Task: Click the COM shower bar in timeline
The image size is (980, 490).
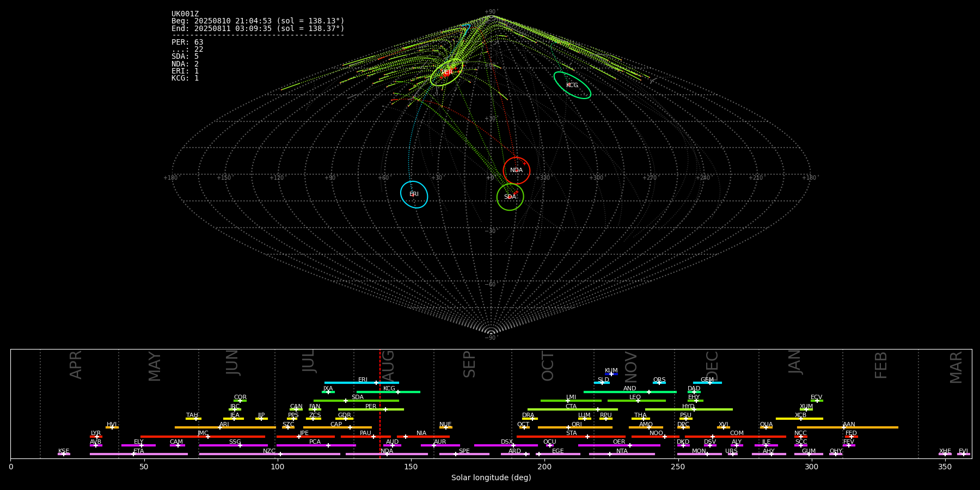Action: click(x=736, y=437)
